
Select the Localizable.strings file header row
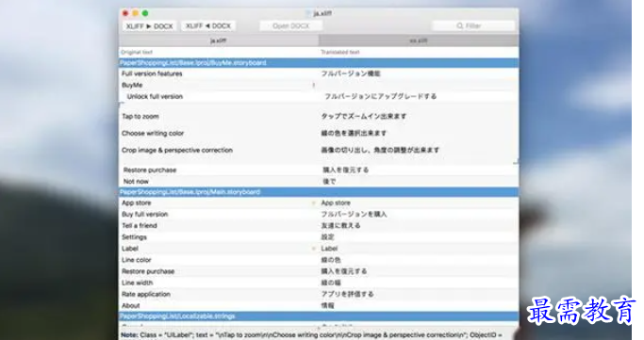click(x=319, y=316)
